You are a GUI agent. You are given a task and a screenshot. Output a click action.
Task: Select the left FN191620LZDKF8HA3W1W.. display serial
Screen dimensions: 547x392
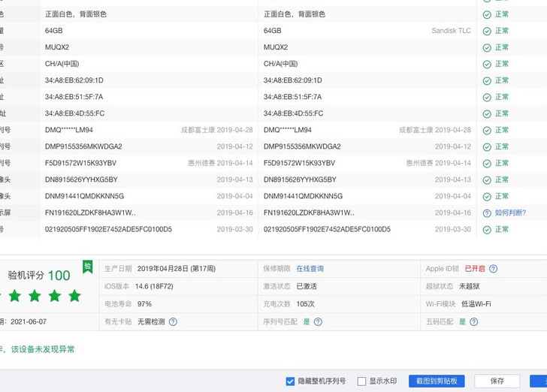90,213
